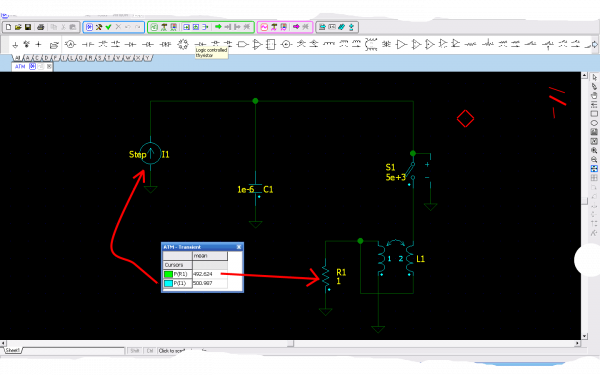Select the logic controlled thyristor component

point(200,44)
